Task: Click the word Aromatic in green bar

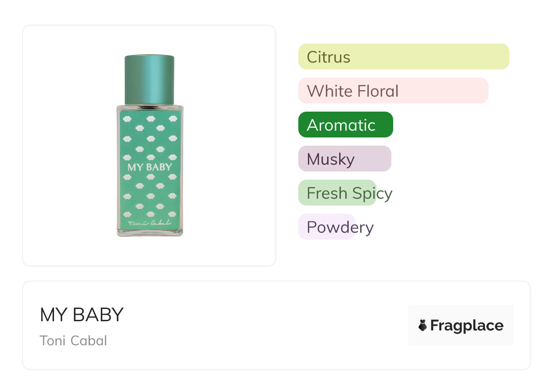Action: click(x=341, y=125)
